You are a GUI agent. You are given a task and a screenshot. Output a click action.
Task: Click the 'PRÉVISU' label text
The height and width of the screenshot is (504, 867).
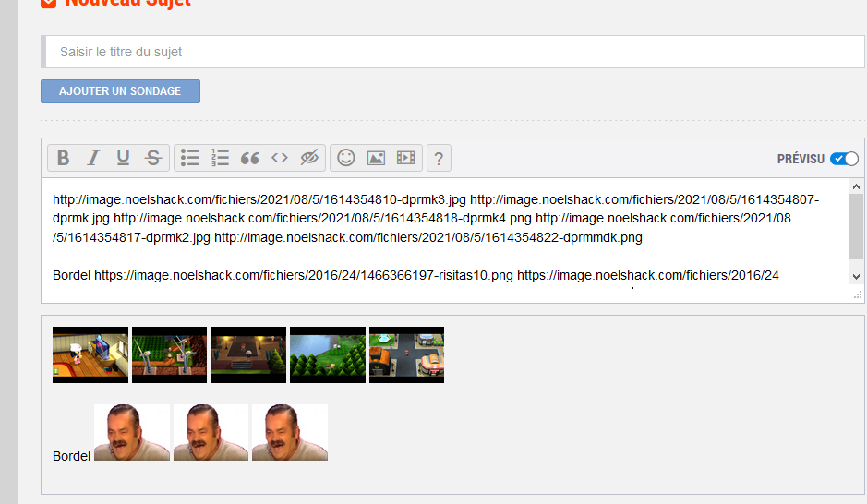(x=801, y=159)
